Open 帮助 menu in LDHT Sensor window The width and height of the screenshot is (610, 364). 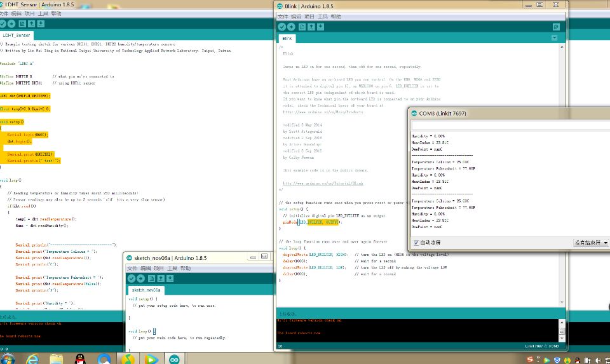pos(56,13)
